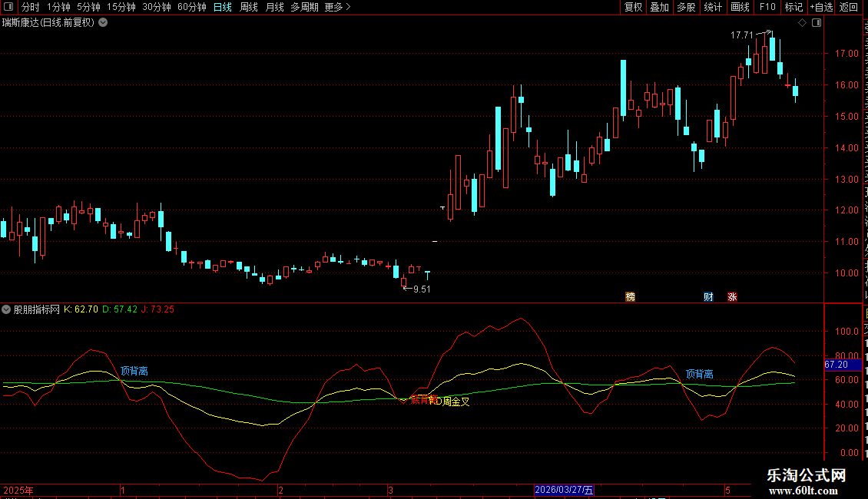Image resolution: width=868 pixels, height=499 pixels.
Task: Click the 瑞斯康达(日线.前复权) chart title
Action: pos(48,23)
